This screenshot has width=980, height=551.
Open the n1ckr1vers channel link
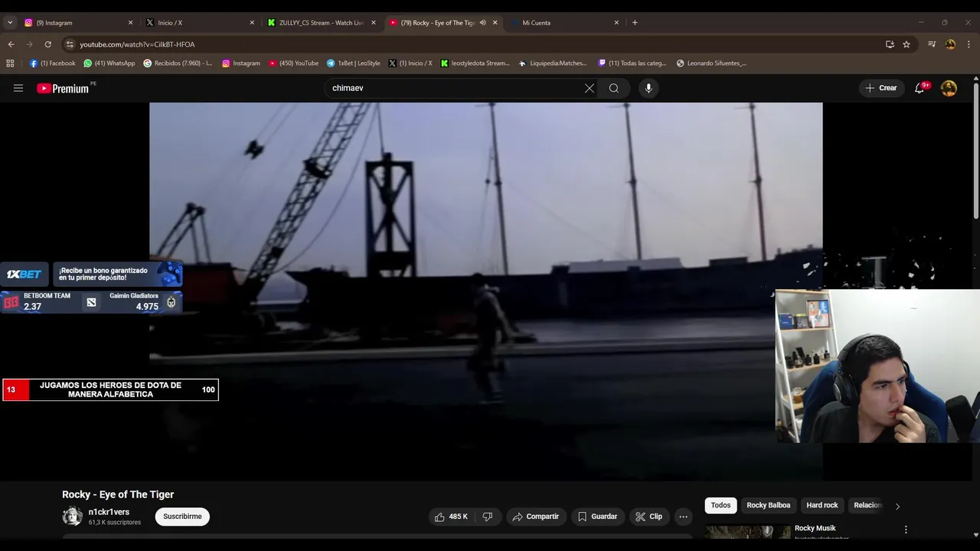click(x=109, y=512)
